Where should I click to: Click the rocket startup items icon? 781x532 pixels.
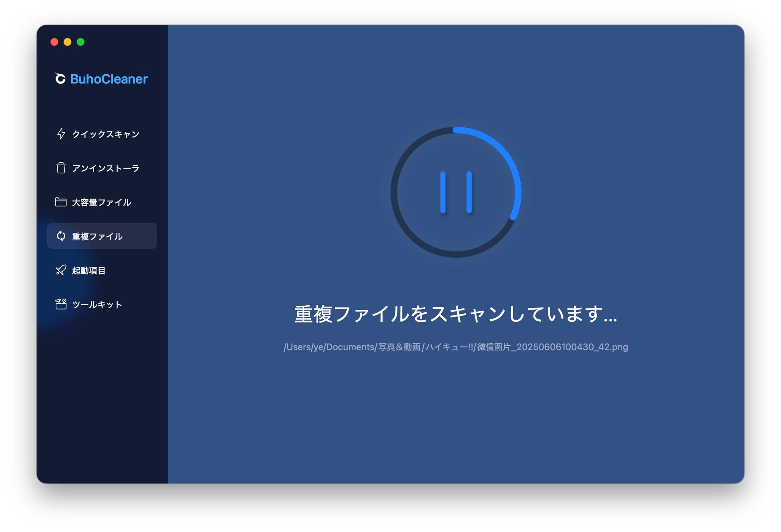coord(61,270)
